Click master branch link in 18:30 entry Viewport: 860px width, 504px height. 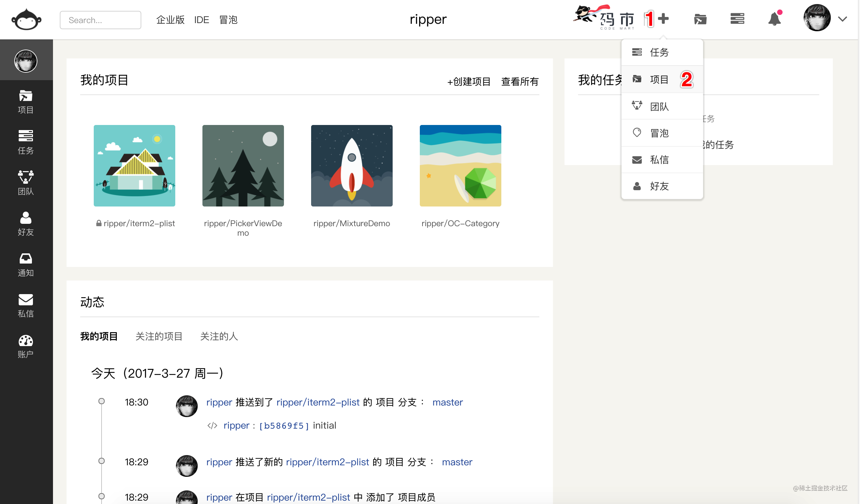(x=447, y=402)
